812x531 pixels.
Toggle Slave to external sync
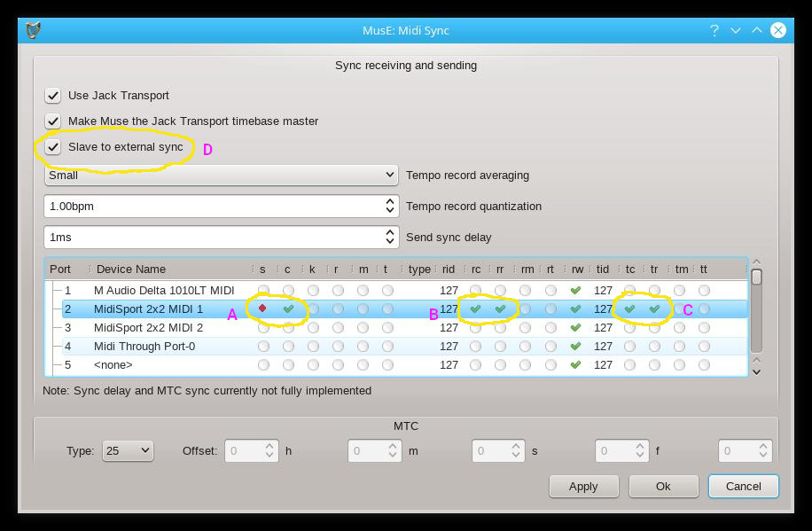pyautogui.click(x=52, y=148)
